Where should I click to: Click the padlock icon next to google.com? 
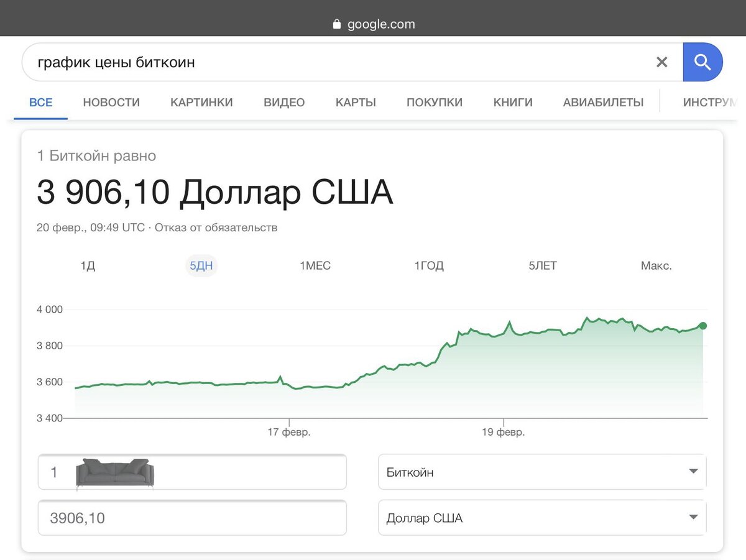pyautogui.click(x=336, y=23)
